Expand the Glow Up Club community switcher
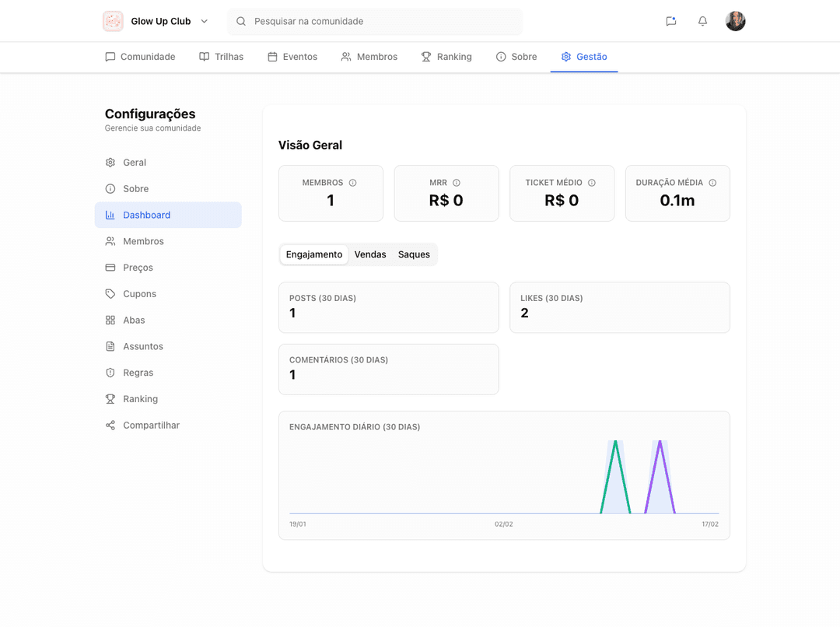The height and width of the screenshot is (627, 840). point(204,21)
